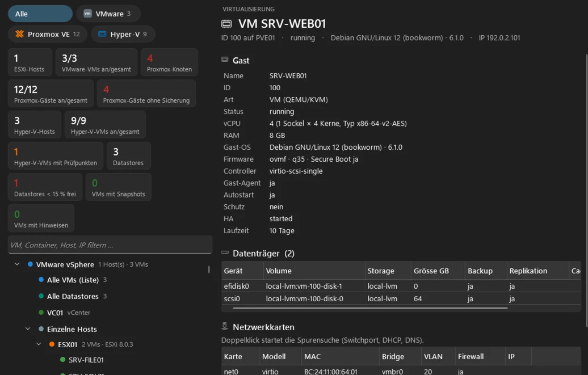The image size is (588, 375).
Task: Click the blue Hyper-V logo icon
Action: pos(102,34)
